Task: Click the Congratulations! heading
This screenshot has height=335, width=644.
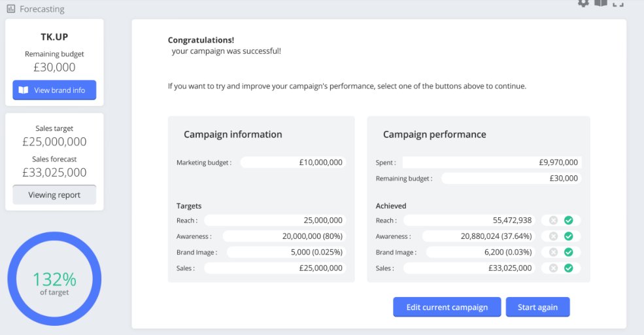Action: point(201,40)
